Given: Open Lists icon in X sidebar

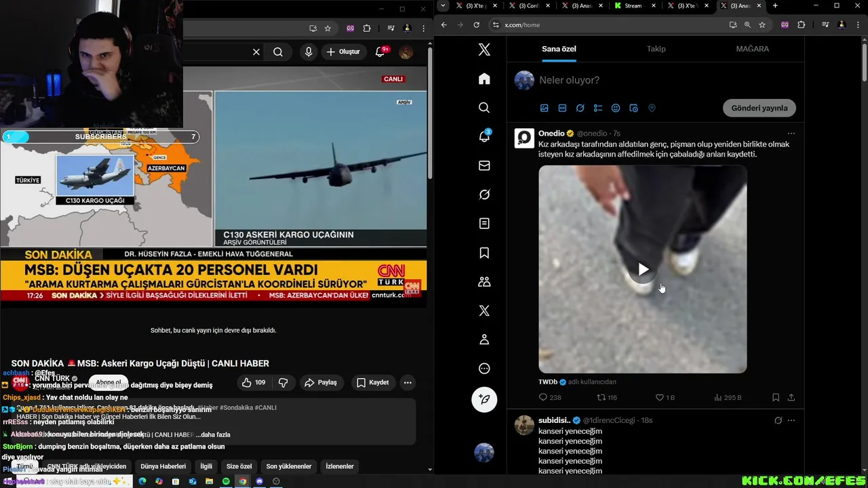Looking at the screenshot, I should (x=484, y=224).
